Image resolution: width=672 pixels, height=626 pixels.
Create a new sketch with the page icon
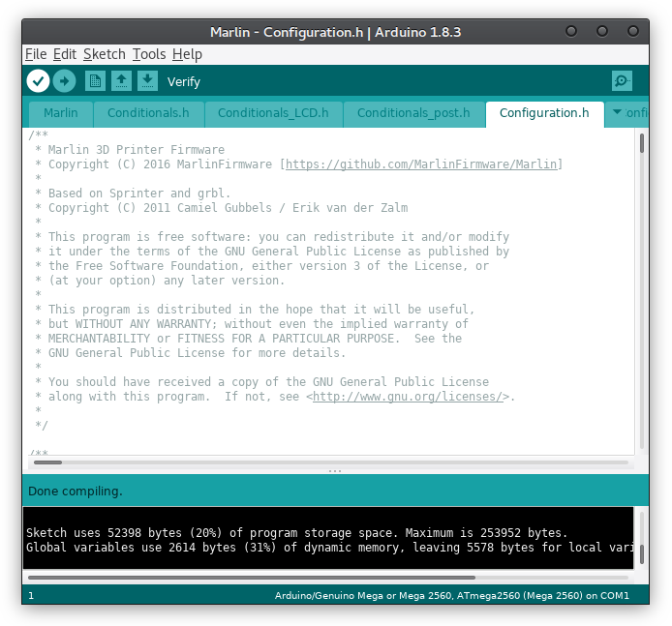coord(95,81)
